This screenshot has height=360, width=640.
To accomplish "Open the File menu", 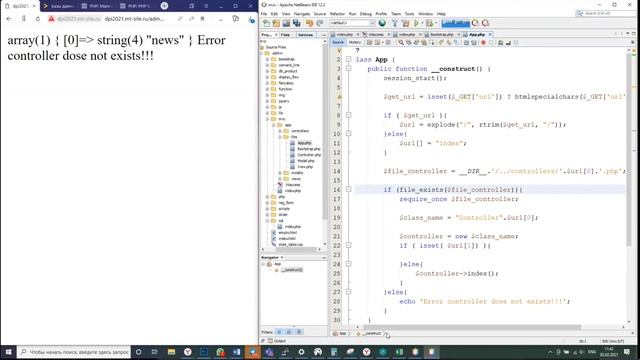I will click(x=264, y=14).
